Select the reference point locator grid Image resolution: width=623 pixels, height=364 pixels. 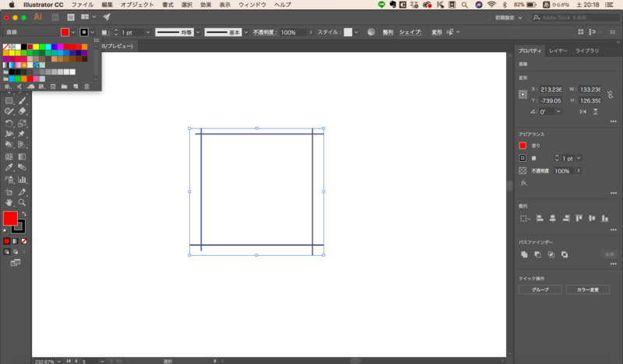(x=523, y=94)
